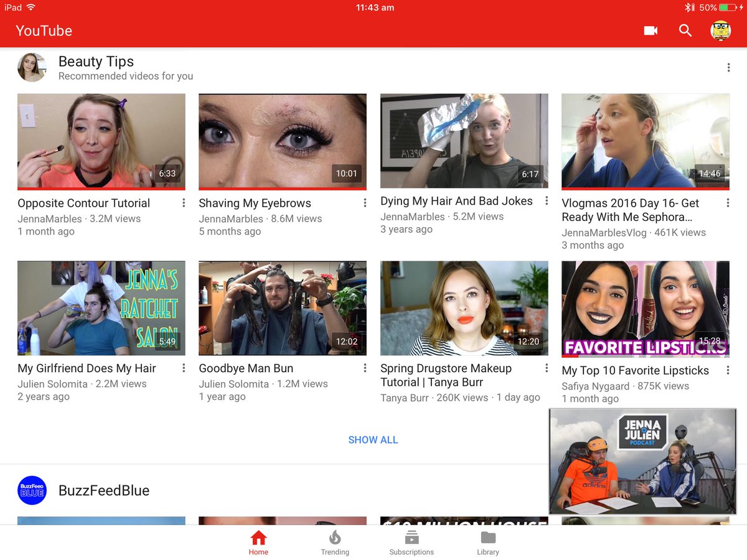Open options for Dying My Hair And Bad Jokes
This screenshot has height=560, width=747.
click(x=547, y=201)
